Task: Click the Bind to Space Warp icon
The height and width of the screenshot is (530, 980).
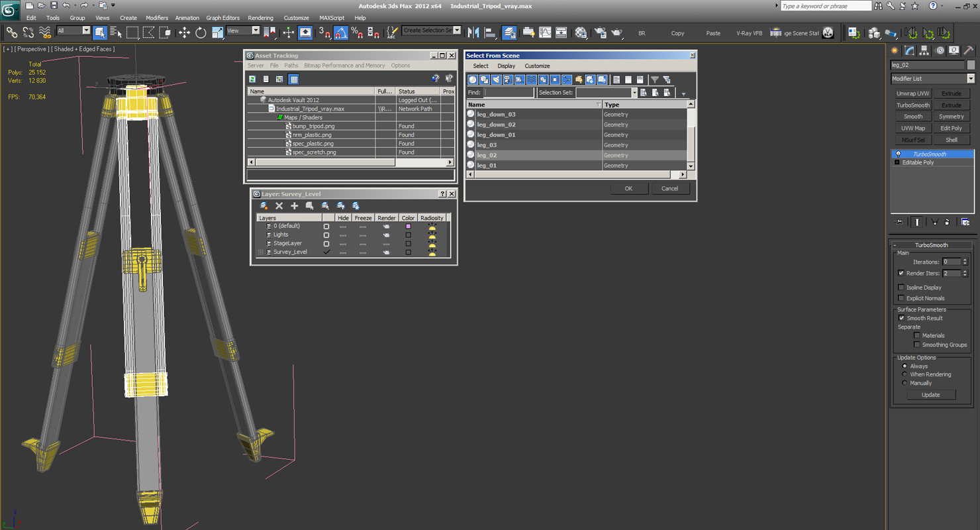Action: tap(45, 32)
